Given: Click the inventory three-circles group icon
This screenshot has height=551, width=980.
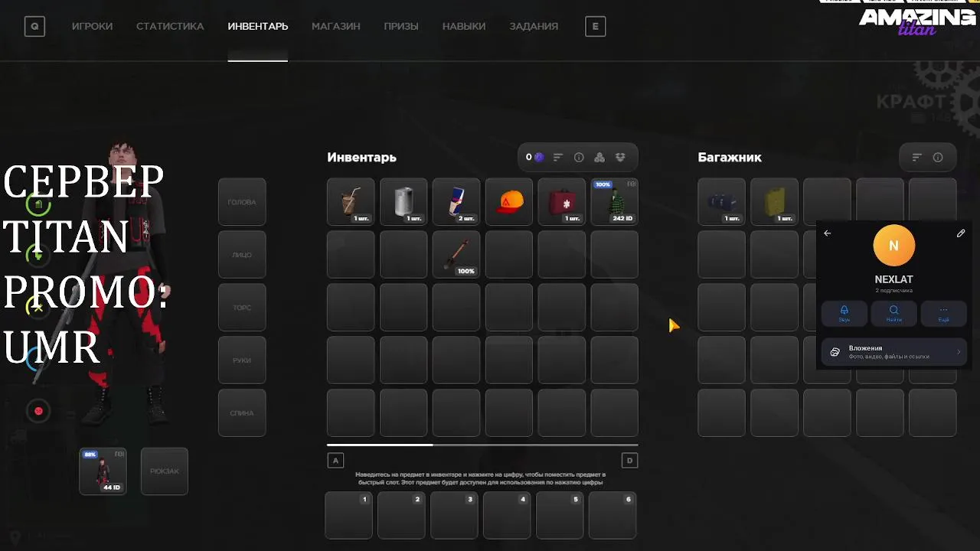Looking at the screenshot, I should coord(599,158).
